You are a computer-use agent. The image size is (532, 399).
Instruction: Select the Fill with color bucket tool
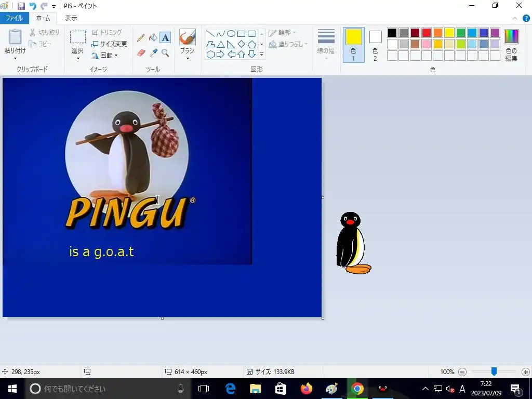(153, 37)
